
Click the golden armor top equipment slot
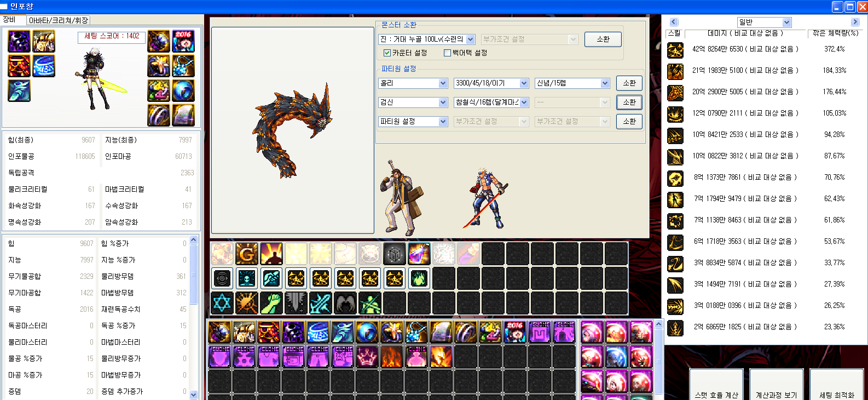[x=44, y=42]
